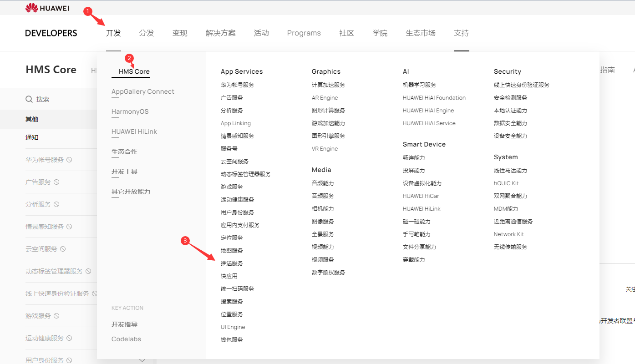Open 钱包服务 link

pos(232,340)
